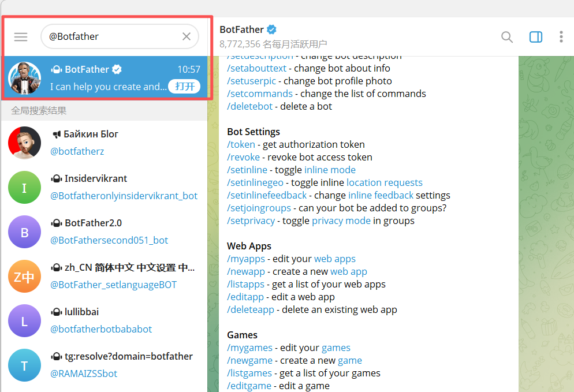This screenshot has width=574, height=392.
Task: Open the web app link after /newapp
Action: click(349, 271)
